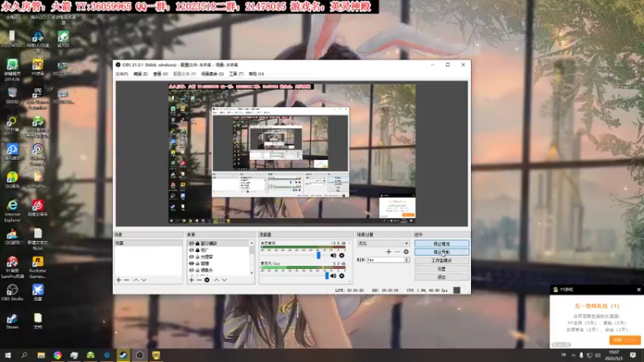Remove a transition with the 场景过渡 minus icon
This screenshot has width=644, height=362.
[397, 252]
